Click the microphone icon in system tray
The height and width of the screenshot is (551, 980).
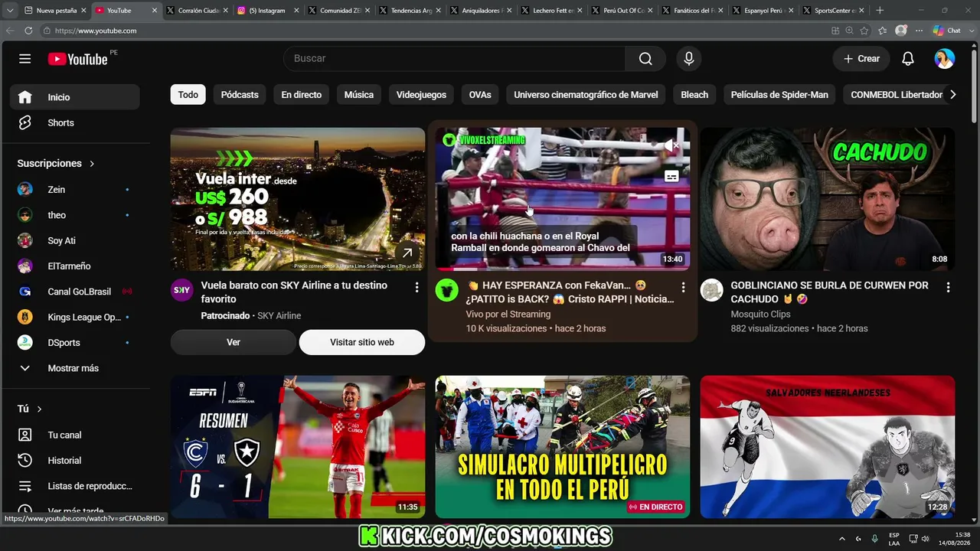pyautogui.click(x=874, y=538)
